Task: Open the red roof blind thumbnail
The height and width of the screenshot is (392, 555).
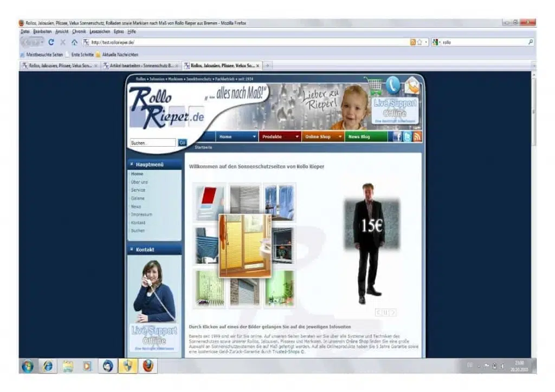Action: click(209, 202)
